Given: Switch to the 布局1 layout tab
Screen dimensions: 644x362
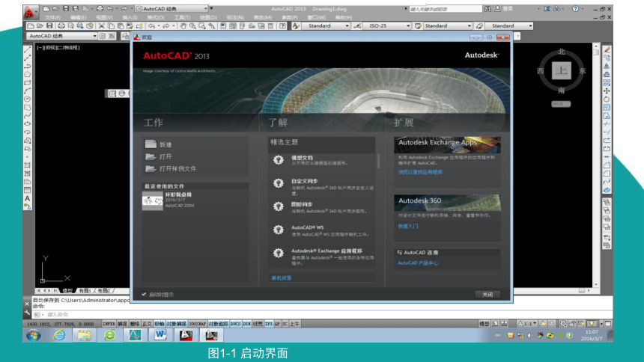Looking at the screenshot, I should [85, 291].
